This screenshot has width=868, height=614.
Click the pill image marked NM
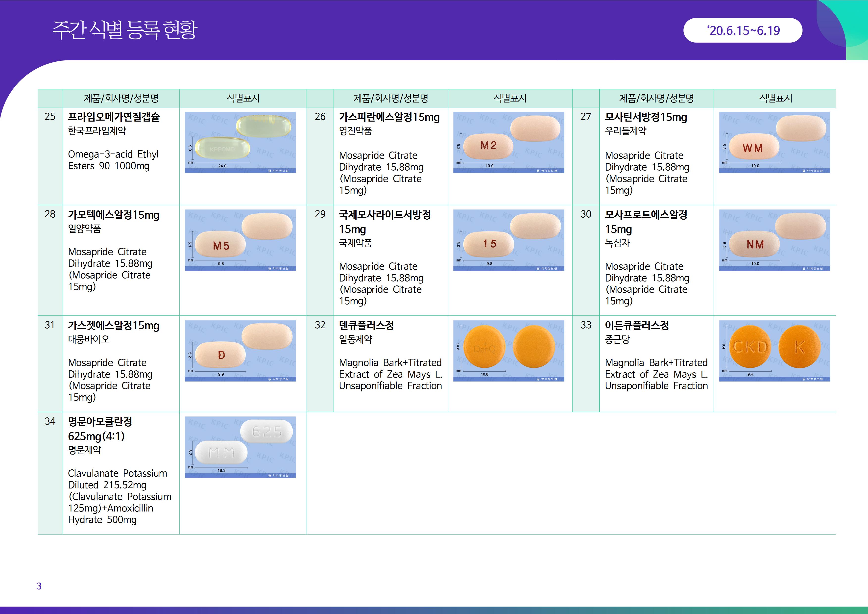click(x=774, y=240)
